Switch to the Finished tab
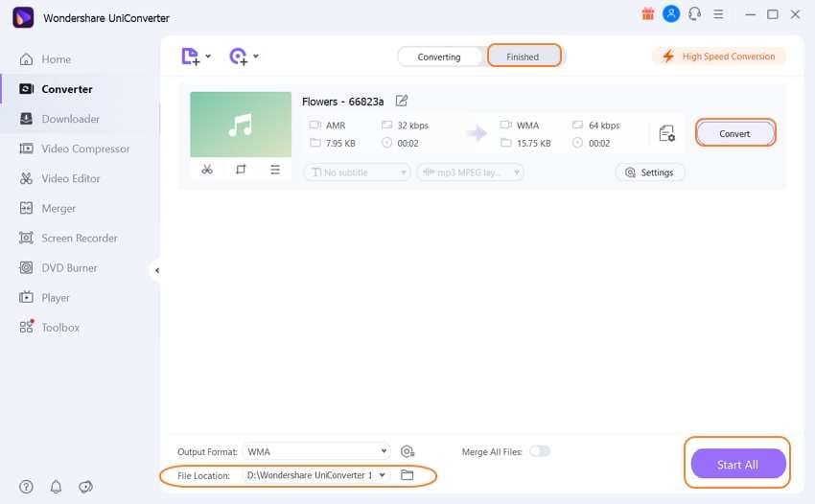815x504 pixels. click(x=523, y=57)
